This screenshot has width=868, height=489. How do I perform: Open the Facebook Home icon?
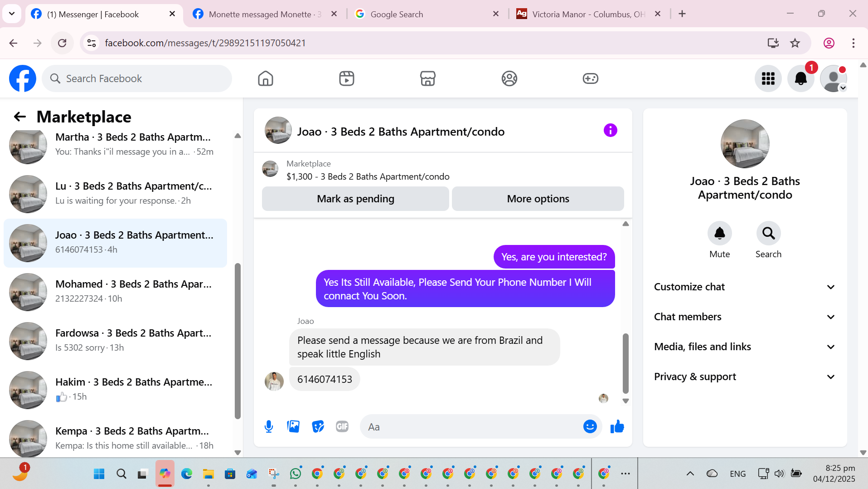tap(265, 78)
